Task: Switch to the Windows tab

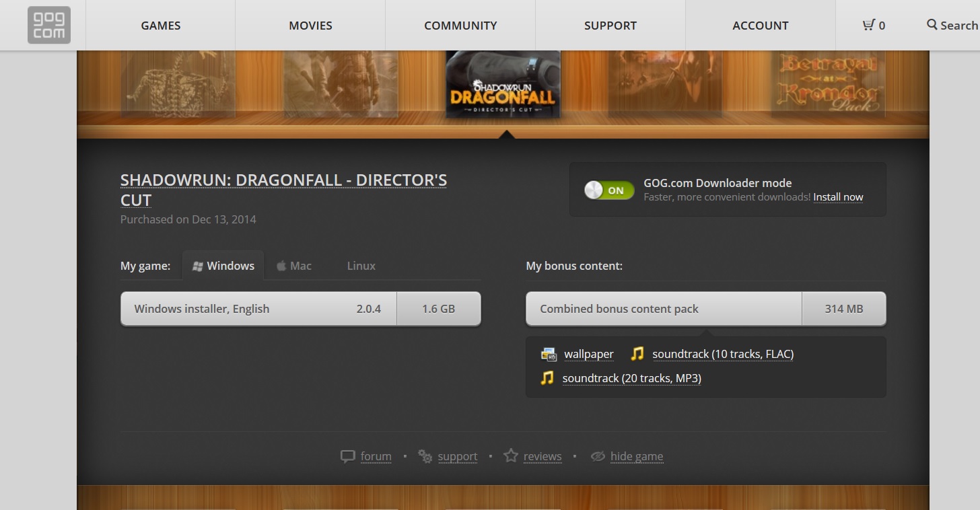Action: click(x=223, y=266)
